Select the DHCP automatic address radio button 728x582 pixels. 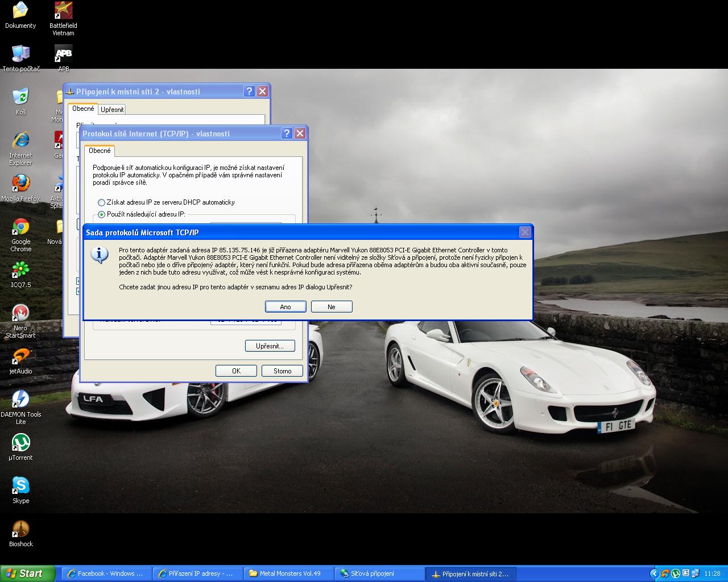pos(102,203)
